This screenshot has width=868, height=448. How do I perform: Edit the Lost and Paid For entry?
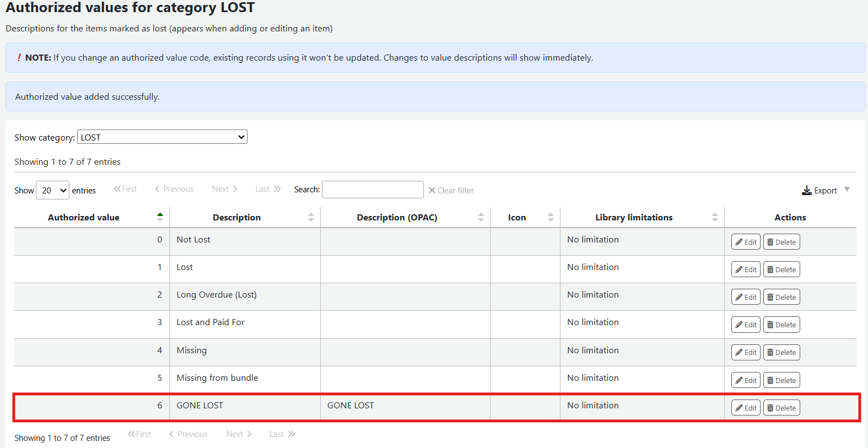pyautogui.click(x=745, y=325)
